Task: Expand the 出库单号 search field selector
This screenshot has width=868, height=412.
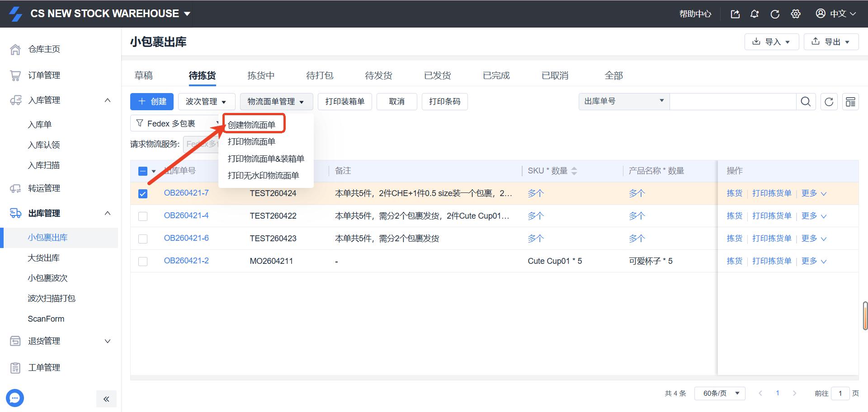Action: 624,101
